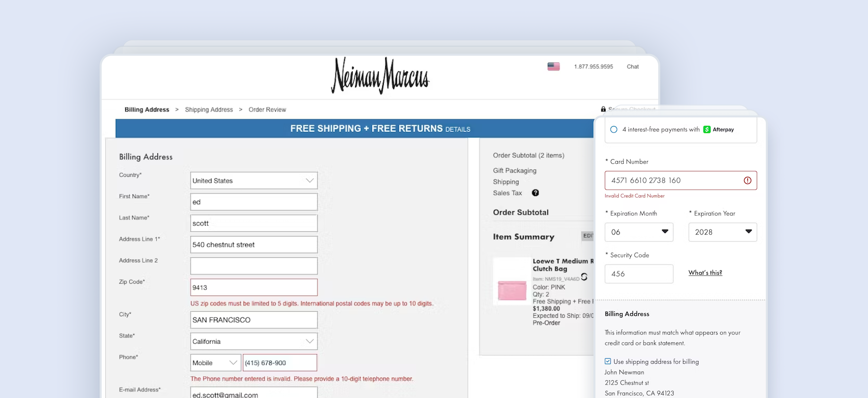
Task: Go to the Order Review step
Action: [x=267, y=110]
